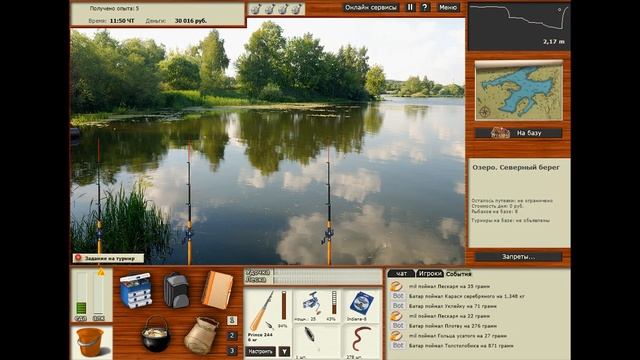640x360 pixels.
Task: Switch to rod slot 3
Action: 232,351
